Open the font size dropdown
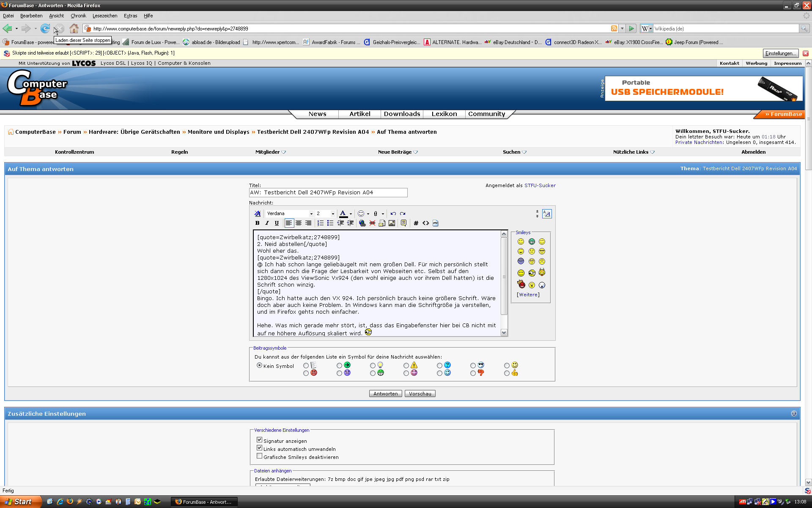This screenshot has width=812, height=508. [x=333, y=214]
